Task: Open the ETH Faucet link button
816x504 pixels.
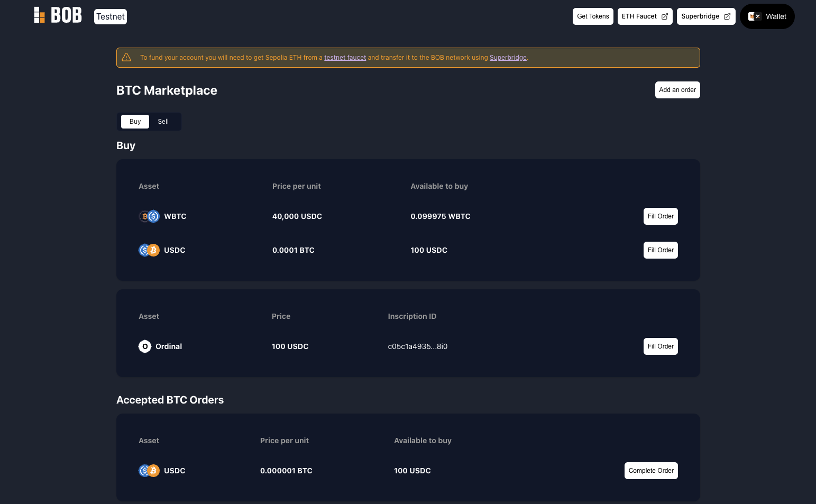Action: coord(645,16)
